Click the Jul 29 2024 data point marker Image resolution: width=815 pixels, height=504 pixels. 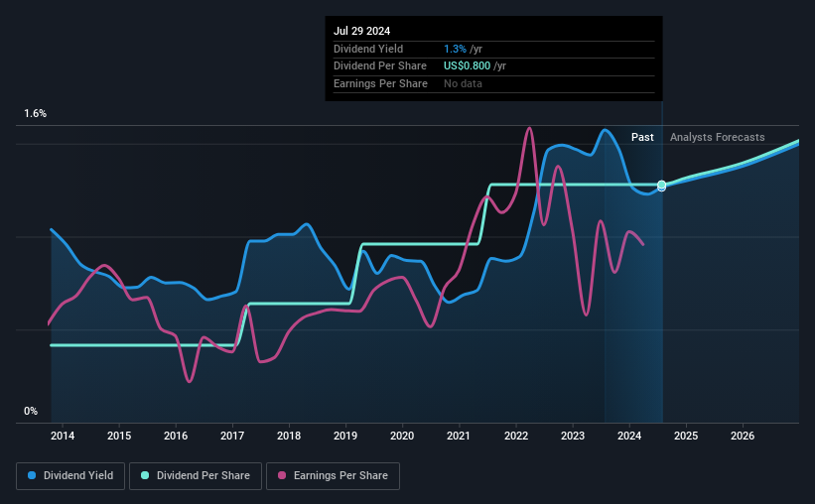[x=662, y=186]
